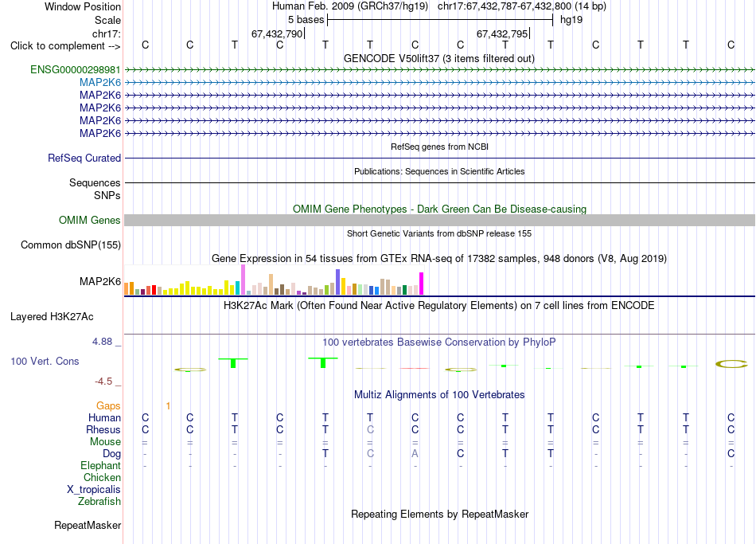Click the SNPs track label

pos(107,195)
